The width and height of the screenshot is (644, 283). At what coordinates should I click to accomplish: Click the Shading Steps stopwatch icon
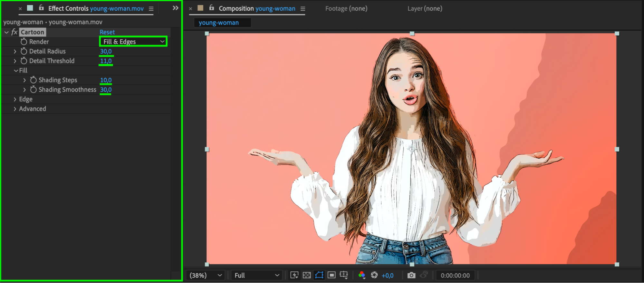pyautogui.click(x=33, y=80)
